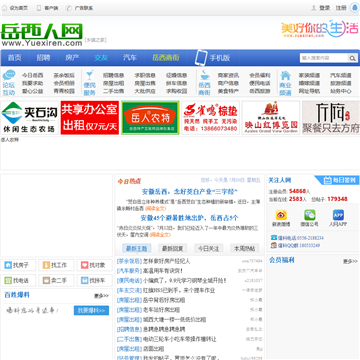Switch to the 今日关注 tab
The width and height of the screenshot is (360, 360).
(209, 248)
